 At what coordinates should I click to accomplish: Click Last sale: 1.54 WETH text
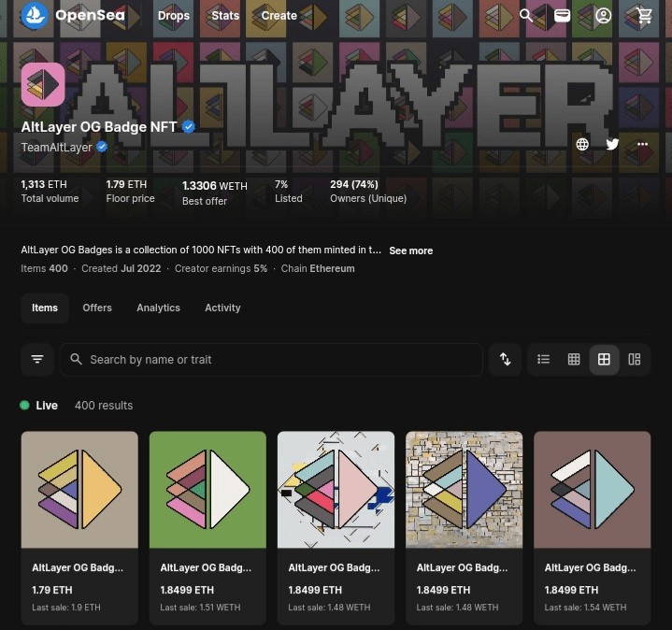click(585, 608)
